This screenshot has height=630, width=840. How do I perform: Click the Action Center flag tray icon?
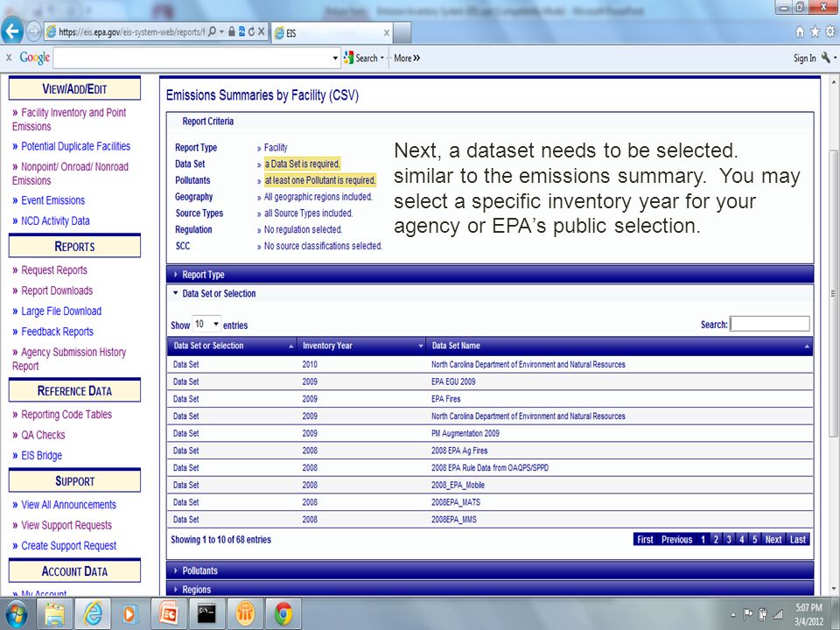pyautogui.click(x=748, y=614)
